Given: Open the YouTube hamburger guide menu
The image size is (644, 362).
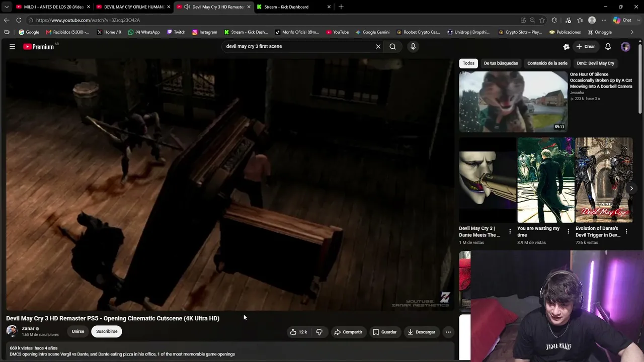Looking at the screenshot, I should pyautogui.click(x=12, y=47).
